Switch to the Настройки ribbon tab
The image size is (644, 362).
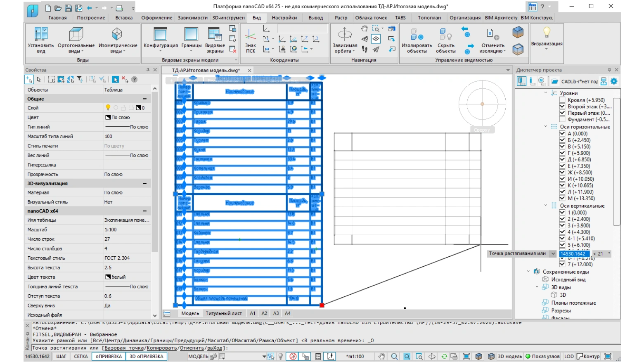(x=284, y=18)
